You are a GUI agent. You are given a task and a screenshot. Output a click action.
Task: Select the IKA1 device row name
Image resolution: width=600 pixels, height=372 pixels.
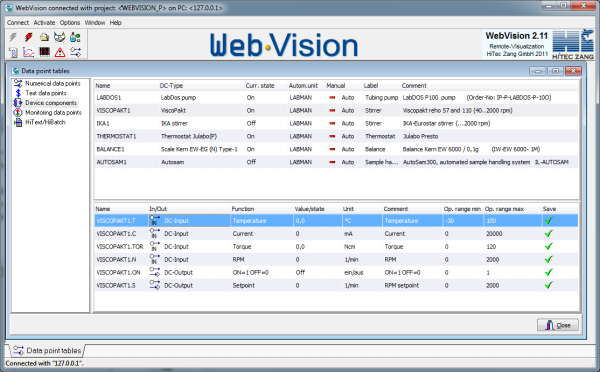click(x=103, y=123)
